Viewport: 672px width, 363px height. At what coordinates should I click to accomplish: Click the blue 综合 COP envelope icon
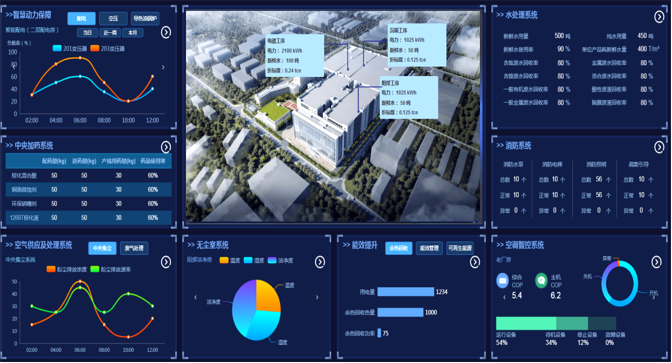(x=502, y=281)
